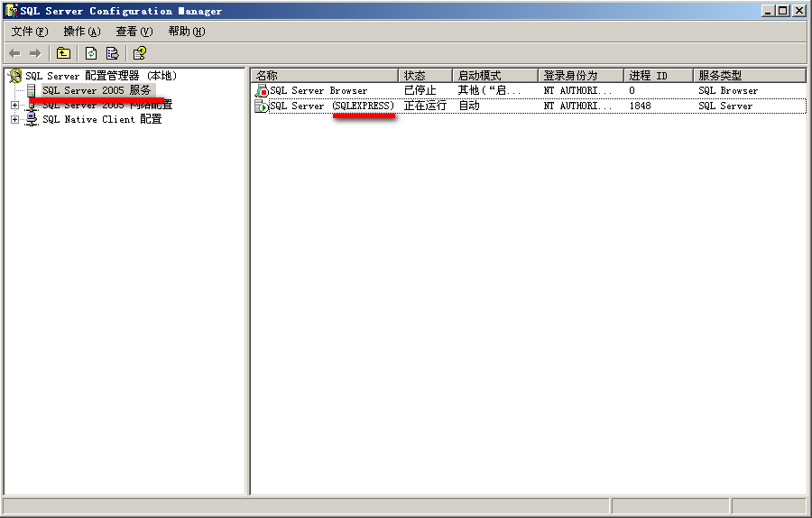The height and width of the screenshot is (518, 812).
Task: Close the SQL Server Configuration Manager window
Action: (799, 10)
